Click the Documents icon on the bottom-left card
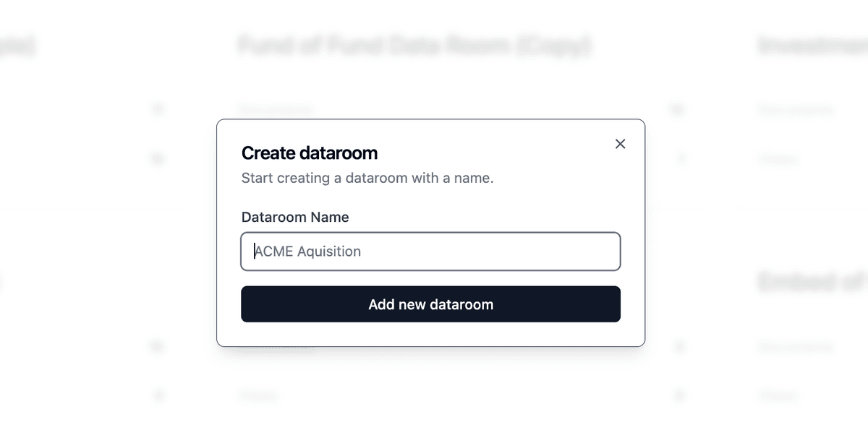This screenshot has width=868, height=425. tap(158, 346)
